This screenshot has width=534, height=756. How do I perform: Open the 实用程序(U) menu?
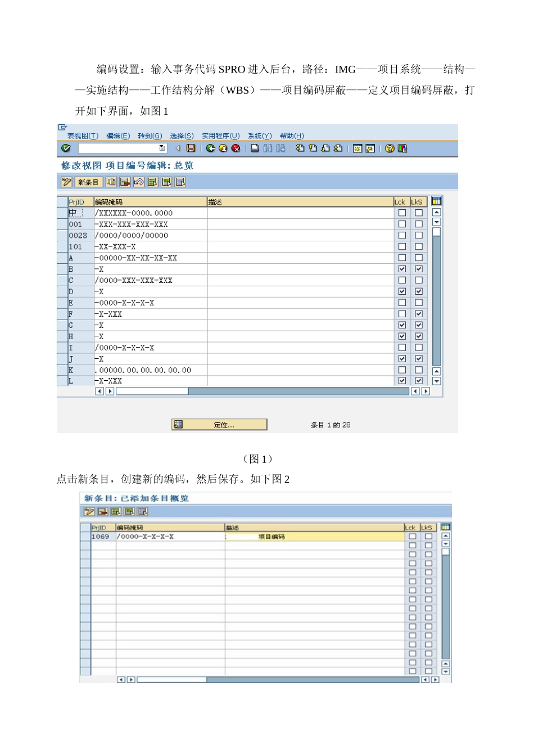[220, 136]
